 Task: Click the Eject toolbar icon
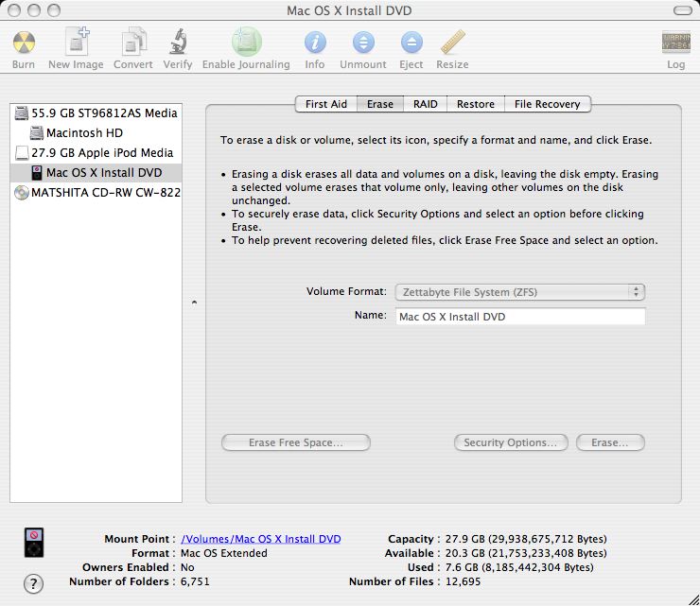point(411,43)
